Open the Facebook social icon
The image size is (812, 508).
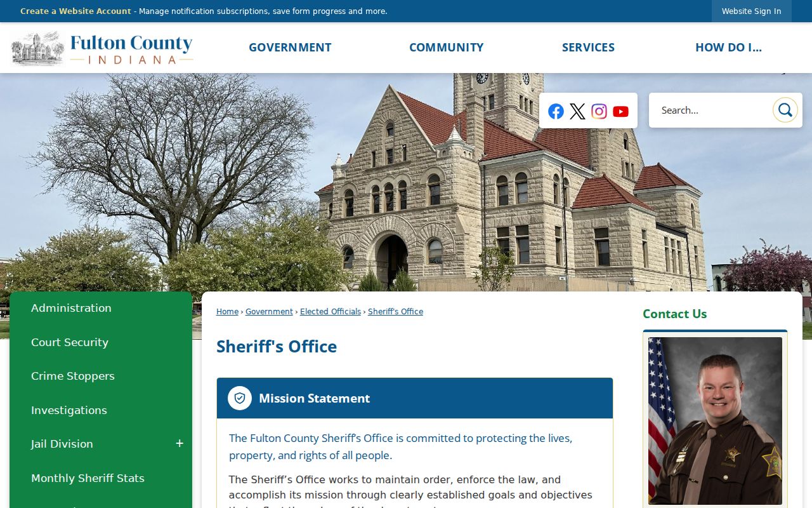556,111
